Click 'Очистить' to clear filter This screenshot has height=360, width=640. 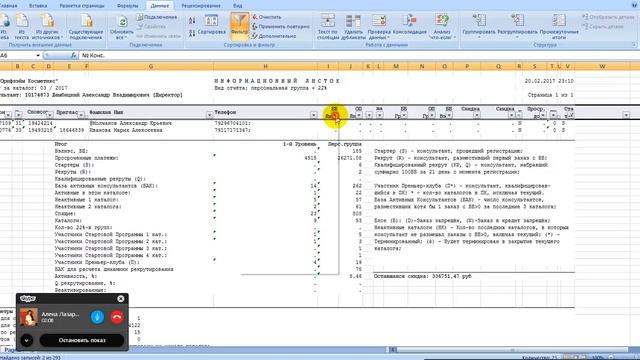click(267, 17)
